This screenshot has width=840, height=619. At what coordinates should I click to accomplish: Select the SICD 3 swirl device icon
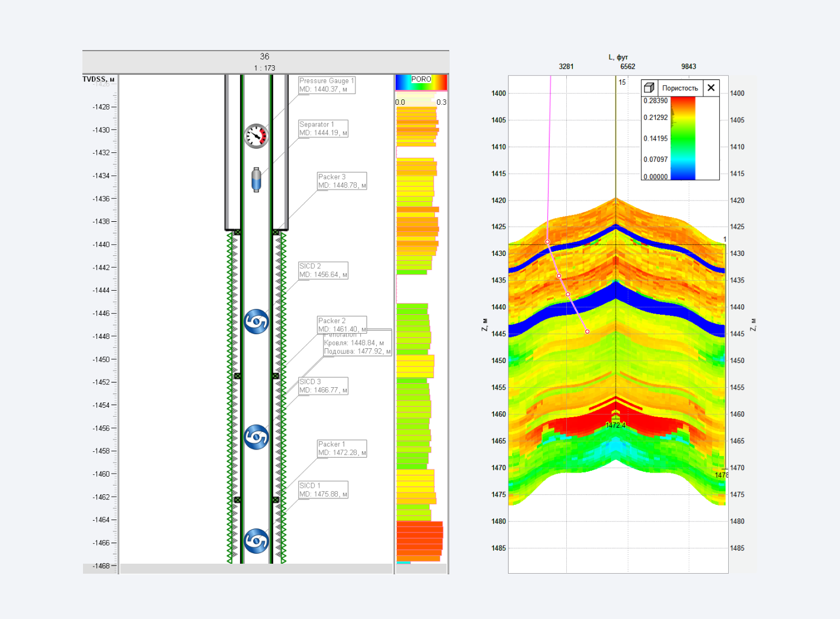point(257,437)
